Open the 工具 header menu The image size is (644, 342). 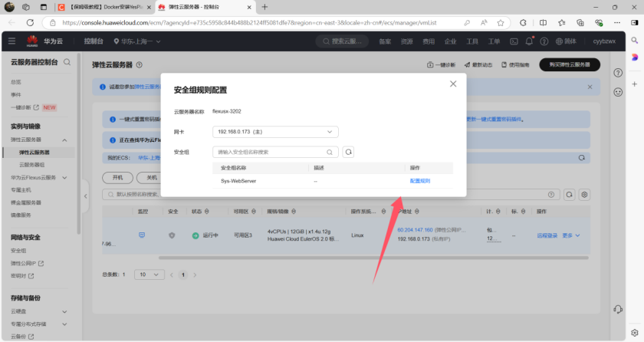[472, 41]
